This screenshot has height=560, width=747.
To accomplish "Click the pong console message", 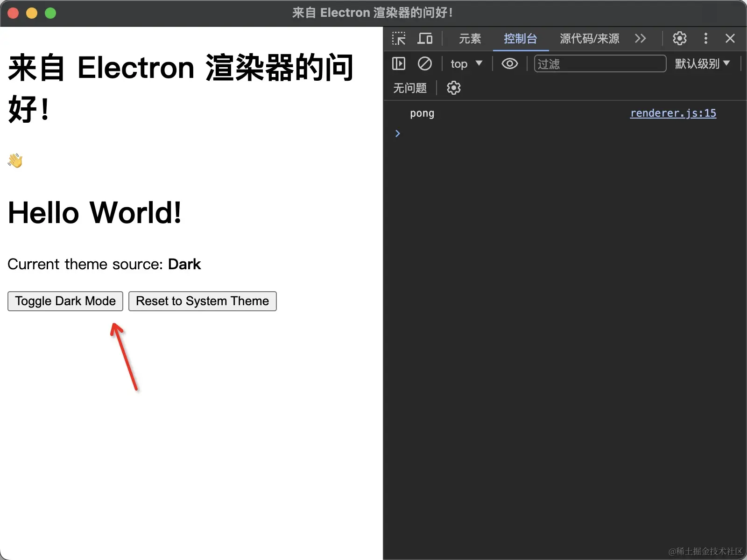I will coord(422,113).
